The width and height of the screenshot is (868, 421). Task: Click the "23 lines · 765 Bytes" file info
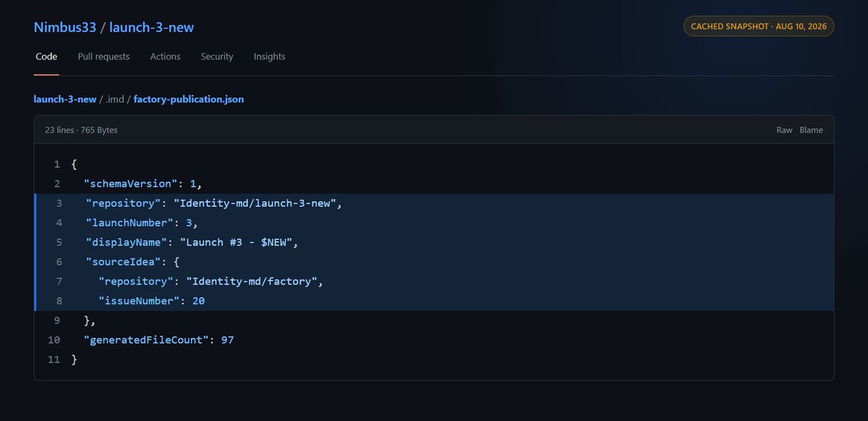tap(81, 130)
